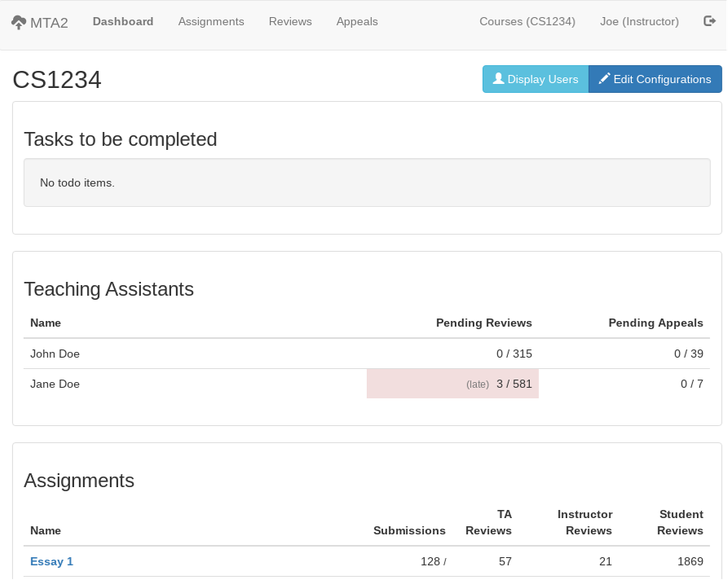
Task: Click the user icon on Display Users
Action: [x=498, y=79]
